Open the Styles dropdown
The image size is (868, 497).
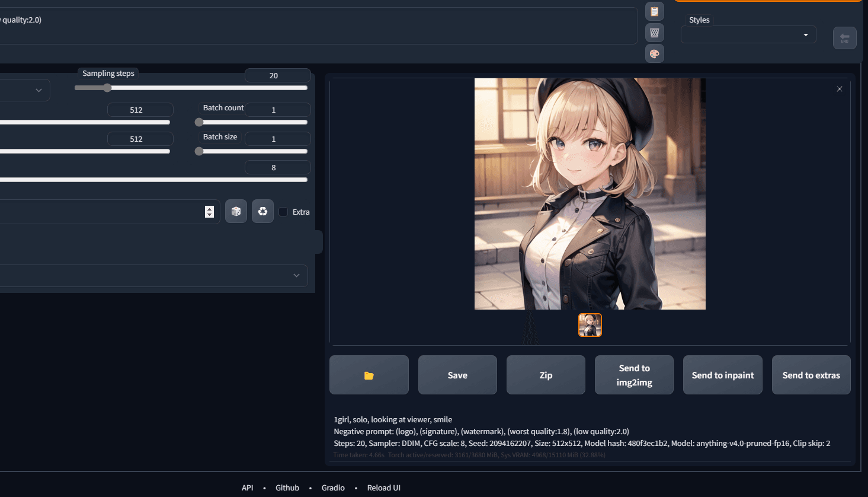[x=748, y=35]
